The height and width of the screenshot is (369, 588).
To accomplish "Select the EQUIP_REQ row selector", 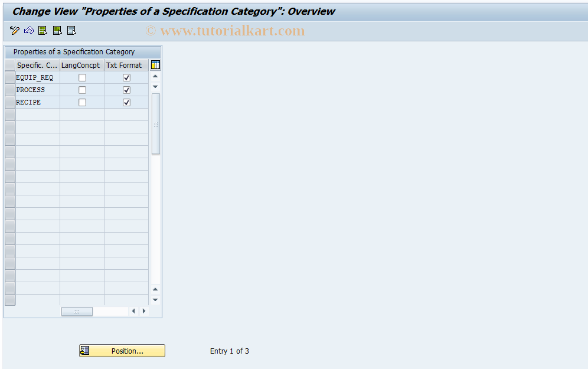I will (x=10, y=77).
